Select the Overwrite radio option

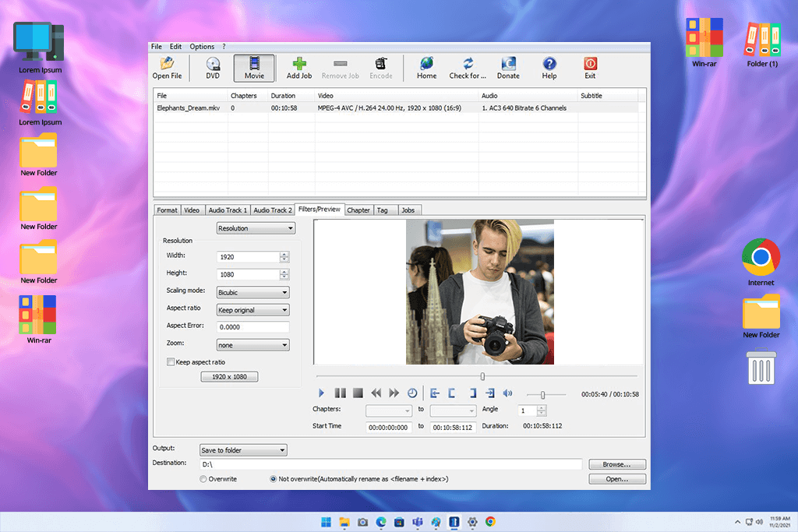(x=203, y=479)
